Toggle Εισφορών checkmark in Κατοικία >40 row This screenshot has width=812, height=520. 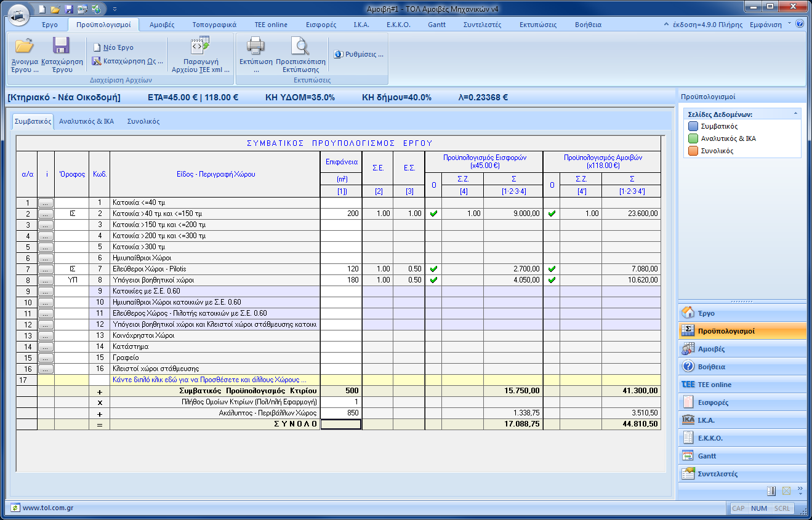click(x=433, y=214)
